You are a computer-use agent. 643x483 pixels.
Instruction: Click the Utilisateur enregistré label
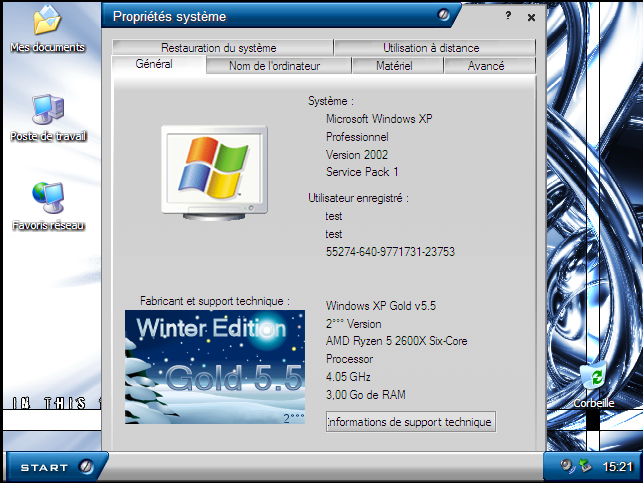358,198
